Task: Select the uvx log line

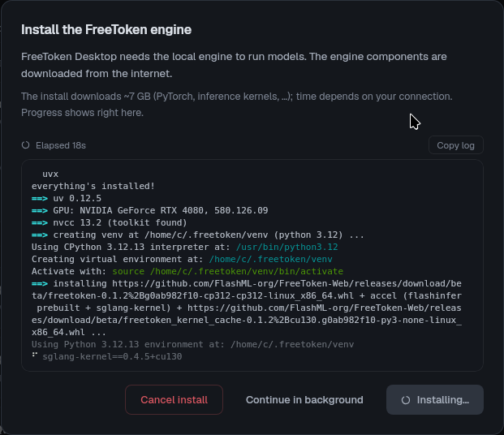Action: pos(50,174)
